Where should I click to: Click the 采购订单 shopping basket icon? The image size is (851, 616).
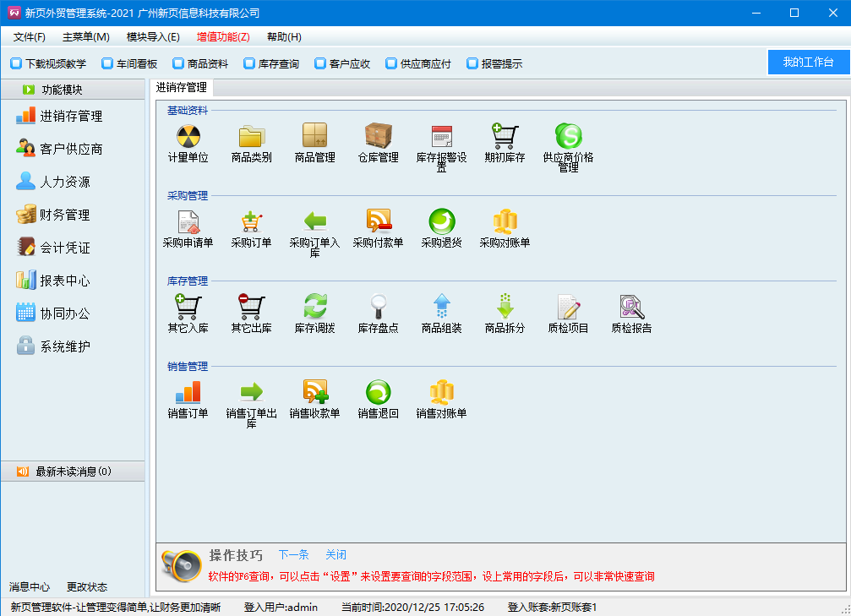coord(251,221)
